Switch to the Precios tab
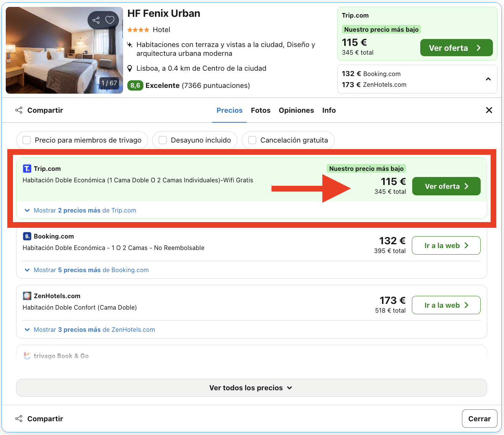This screenshot has height=435, width=504. [x=229, y=110]
